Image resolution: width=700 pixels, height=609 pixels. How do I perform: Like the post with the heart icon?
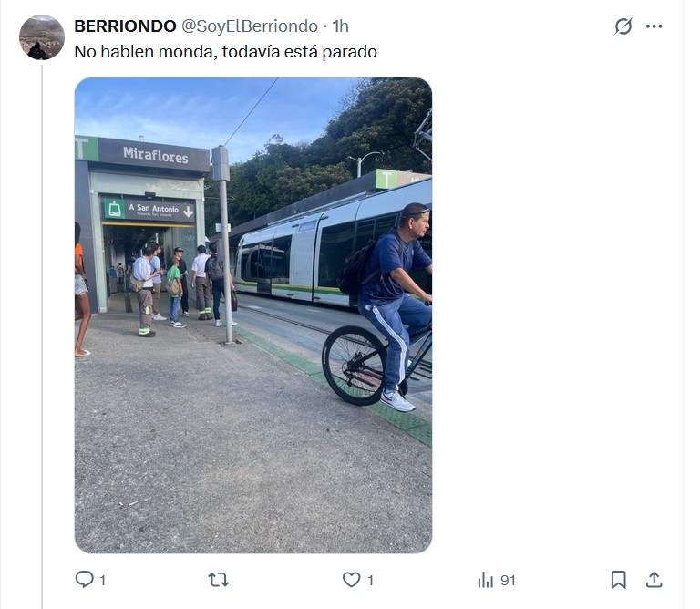click(x=351, y=579)
